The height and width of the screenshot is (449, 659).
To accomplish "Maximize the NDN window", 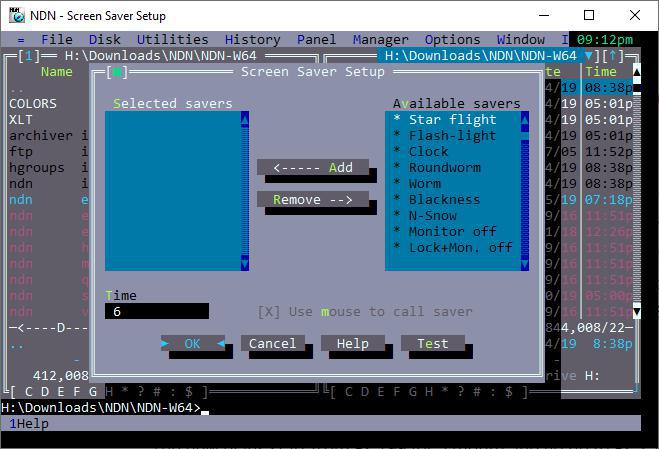I will coord(589,16).
